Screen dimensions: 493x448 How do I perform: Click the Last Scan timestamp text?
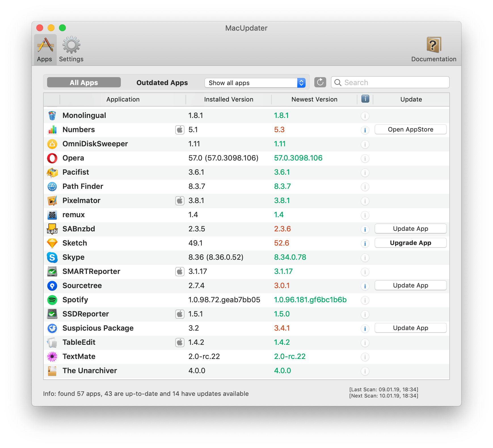[x=384, y=390]
